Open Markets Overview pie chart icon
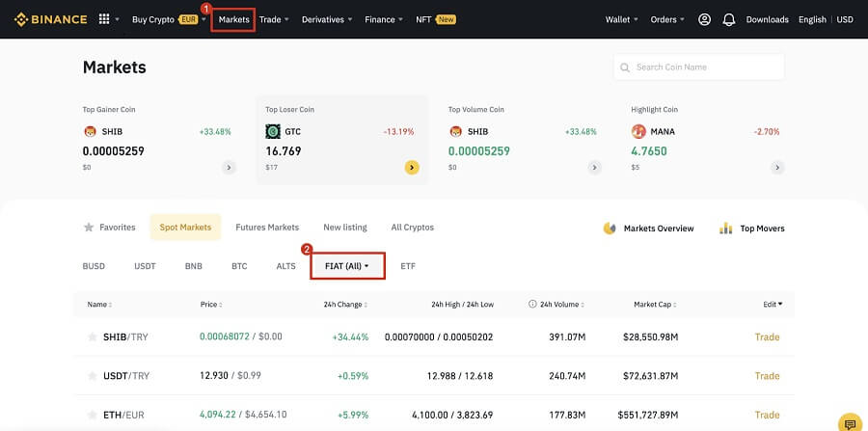Screen dimensions: 868x431 610,228
